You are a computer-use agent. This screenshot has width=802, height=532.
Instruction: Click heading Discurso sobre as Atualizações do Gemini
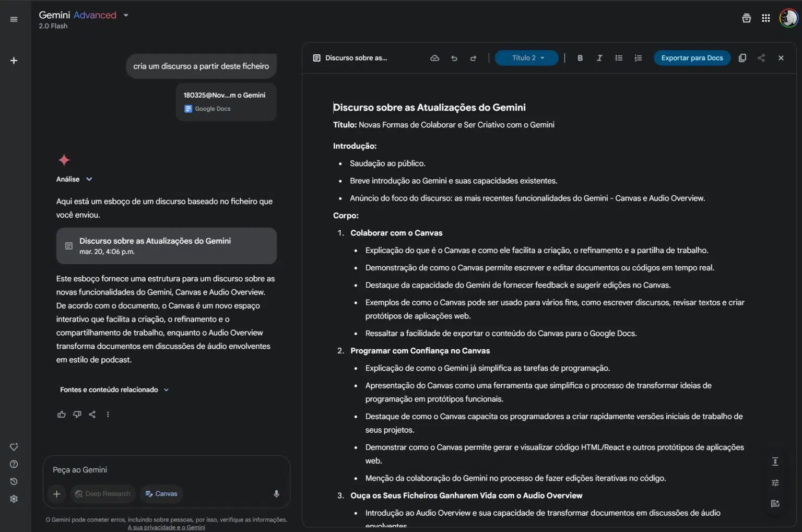pos(429,108)
